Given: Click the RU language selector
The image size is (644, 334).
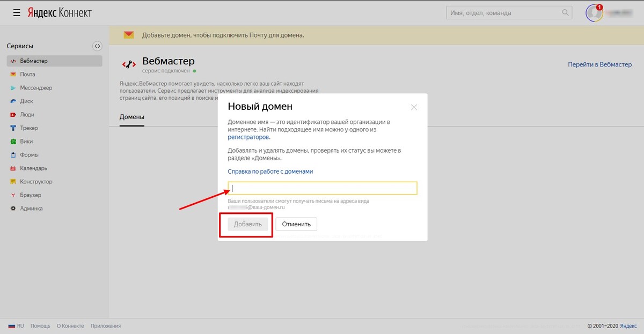Looking at the screenshot, I should (20, 326).
